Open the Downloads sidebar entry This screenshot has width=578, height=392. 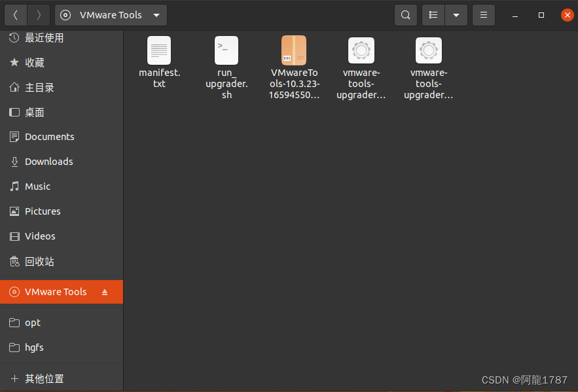coord(62,162)
